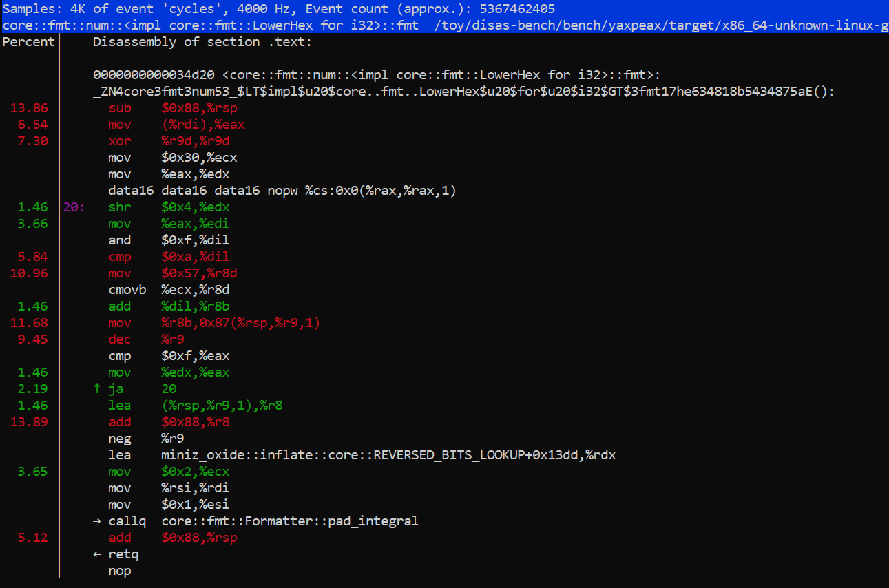
Task: Click the left arrow before retq
Action: (97, 554)
